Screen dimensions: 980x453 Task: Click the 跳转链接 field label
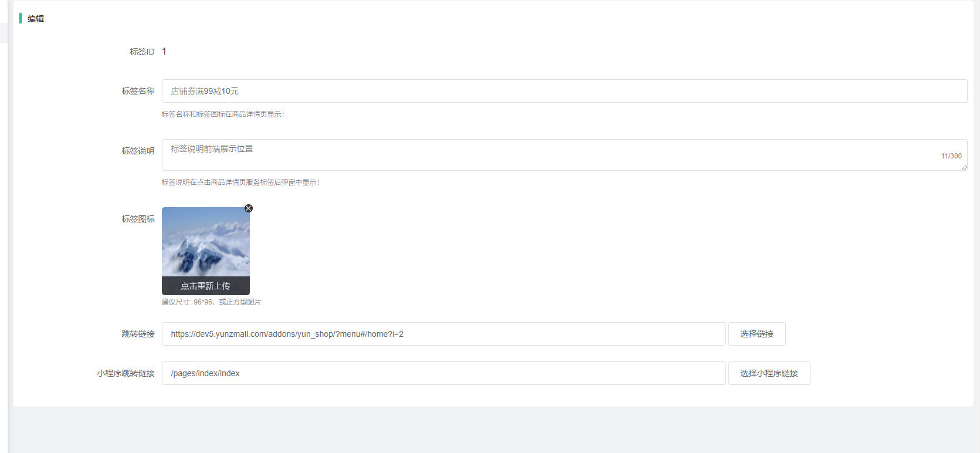click(x=138, y=334)
